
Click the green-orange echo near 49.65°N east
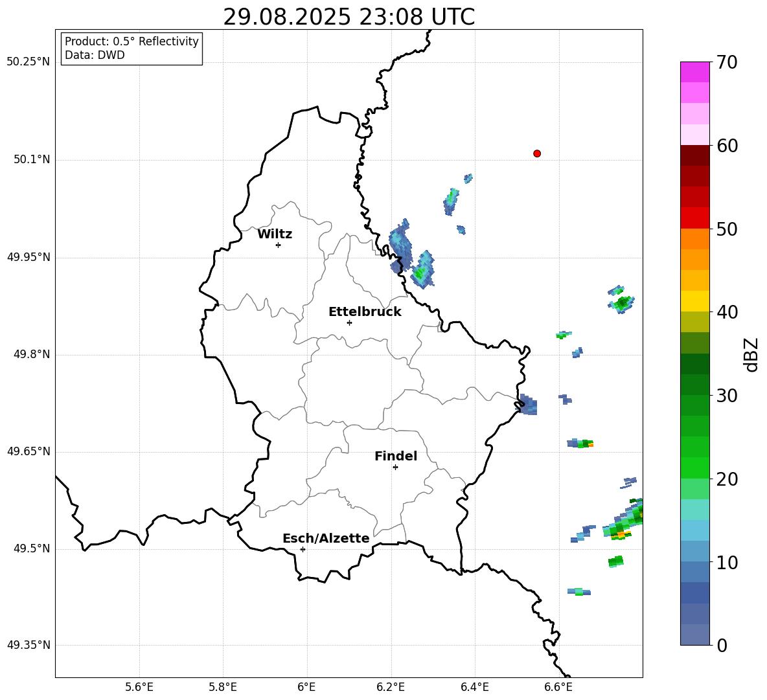580,444
